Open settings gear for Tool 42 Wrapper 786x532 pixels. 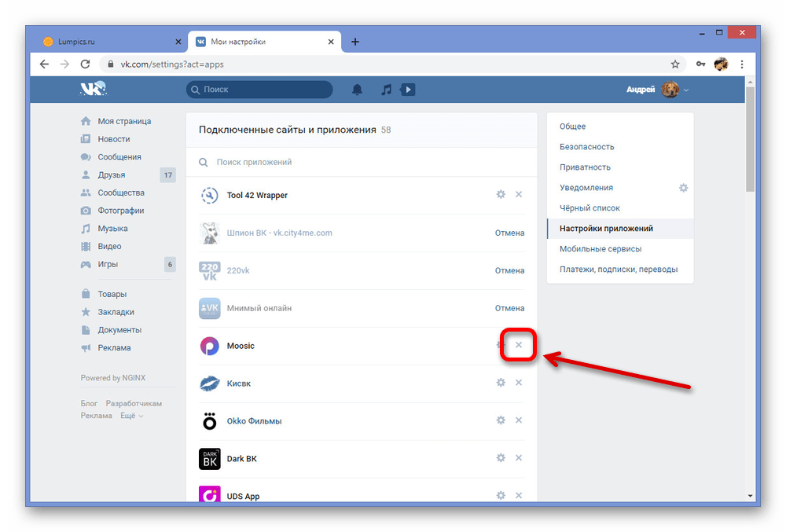tap(501, 195)
